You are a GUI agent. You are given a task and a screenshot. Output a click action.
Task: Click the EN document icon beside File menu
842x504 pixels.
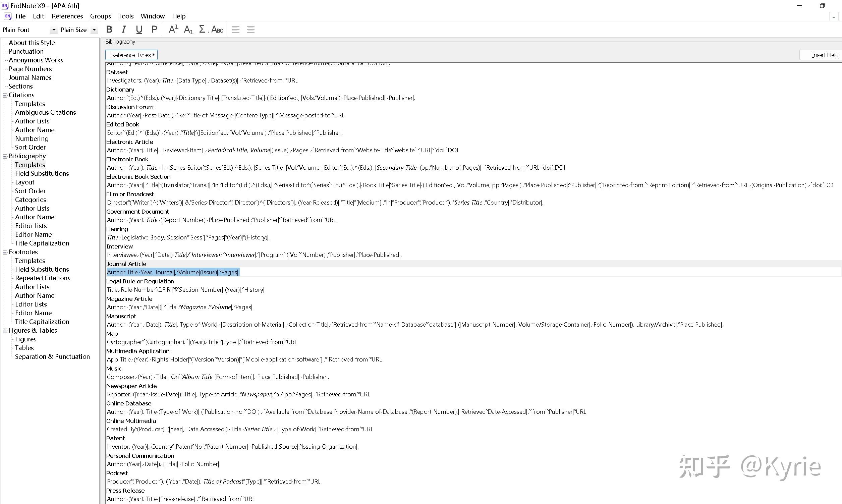[x=8, y=16]
